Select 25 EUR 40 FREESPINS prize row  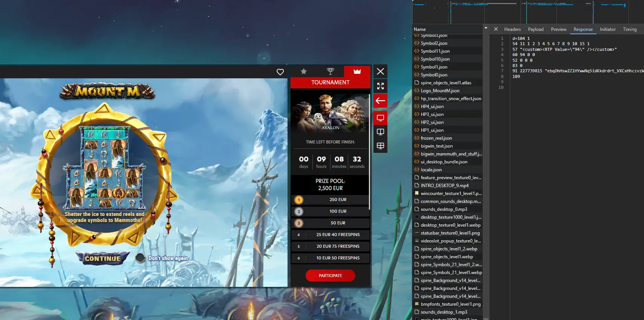330,235
